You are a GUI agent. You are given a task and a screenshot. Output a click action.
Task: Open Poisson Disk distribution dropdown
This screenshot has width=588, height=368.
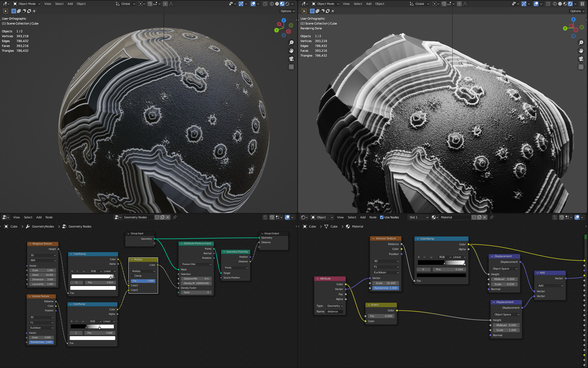pyautogui.click(x=196, y=264)
